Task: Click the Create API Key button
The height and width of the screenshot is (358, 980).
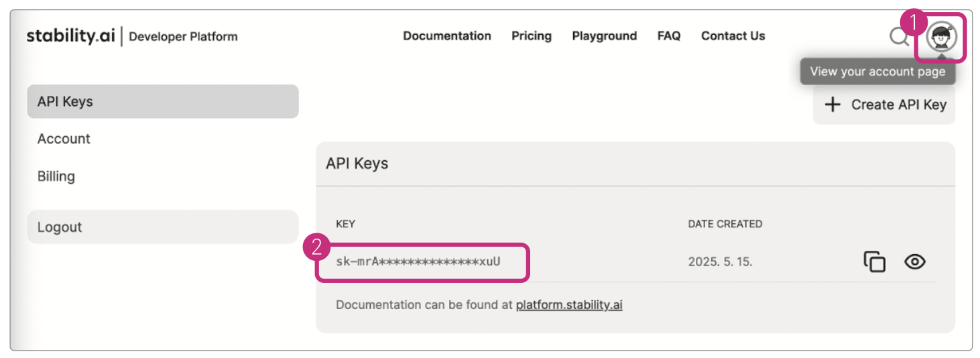Action: click(884, 105)
